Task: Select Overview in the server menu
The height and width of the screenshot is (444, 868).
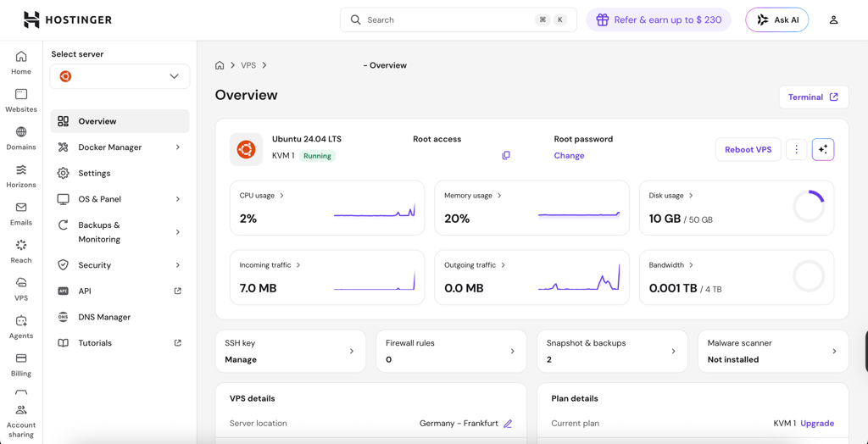Action: click(x=120, y=121)
